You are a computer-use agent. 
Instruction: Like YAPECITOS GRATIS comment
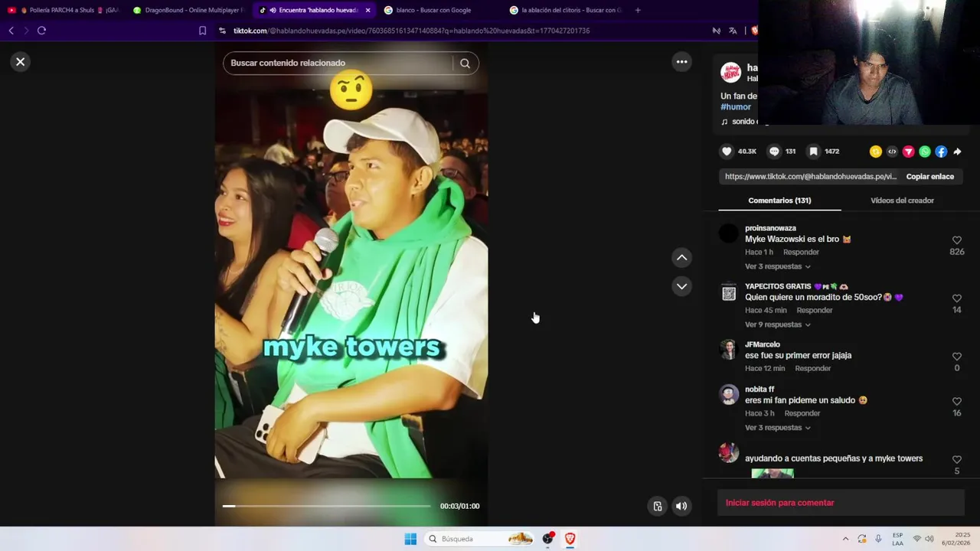tap(957, 298)
